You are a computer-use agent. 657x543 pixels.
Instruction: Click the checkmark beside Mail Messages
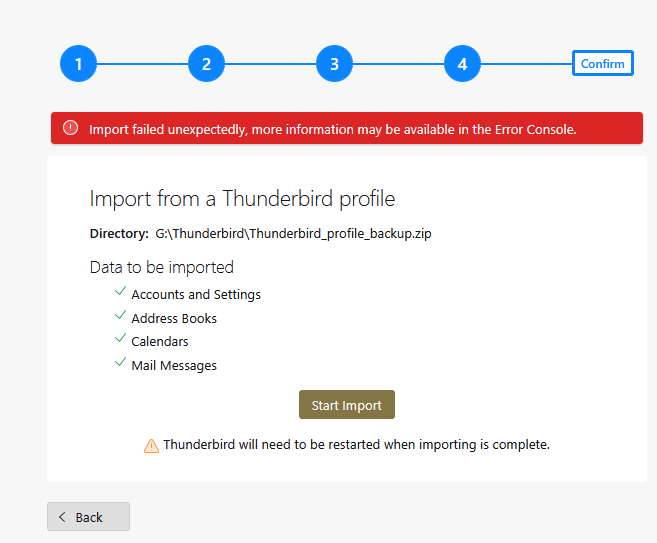coord(120,362)
